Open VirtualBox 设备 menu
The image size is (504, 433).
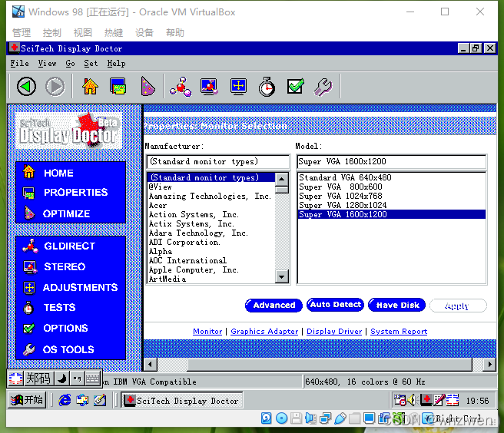144,32
